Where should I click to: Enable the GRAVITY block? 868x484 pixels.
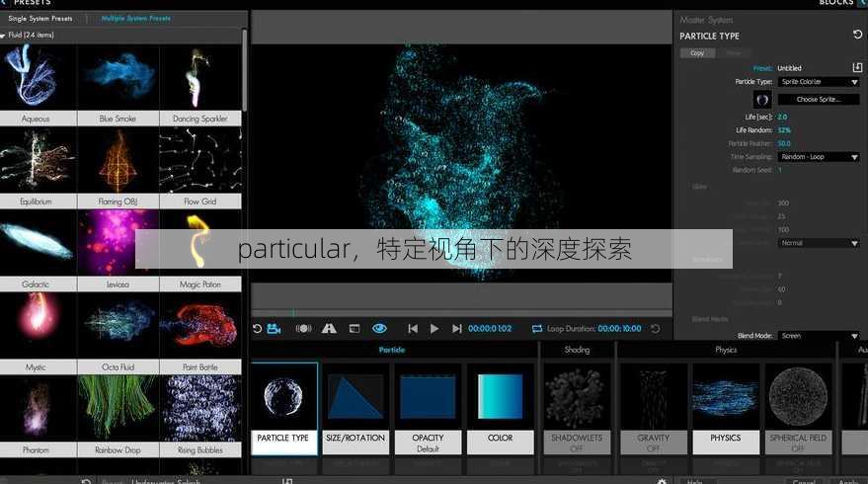[x=653, y=409]
